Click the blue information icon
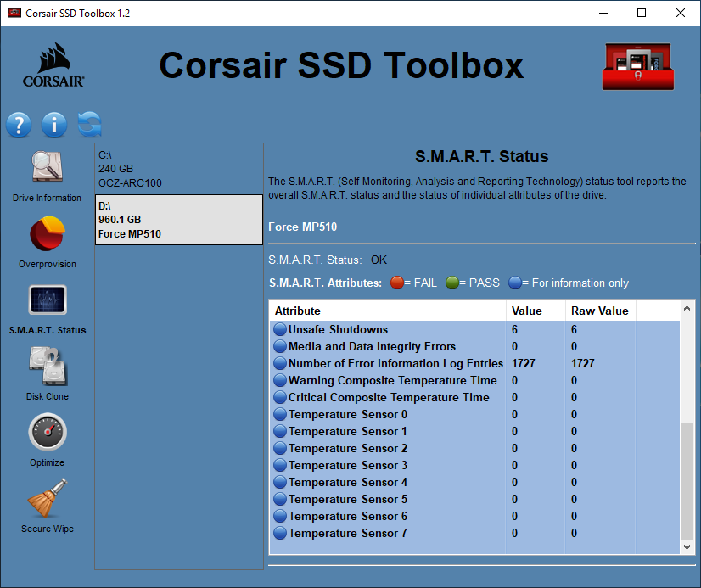 (x=53, y=125)
